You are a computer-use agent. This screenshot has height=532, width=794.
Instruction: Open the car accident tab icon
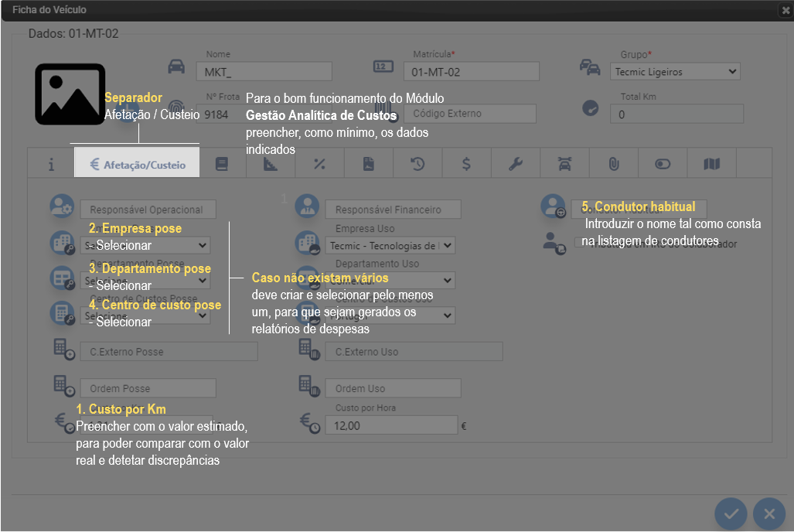coord(564,164)
